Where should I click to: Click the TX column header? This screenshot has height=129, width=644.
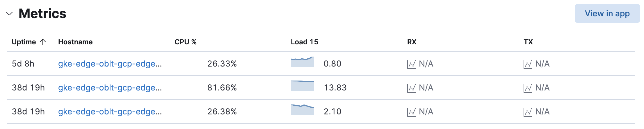(528, 42)
